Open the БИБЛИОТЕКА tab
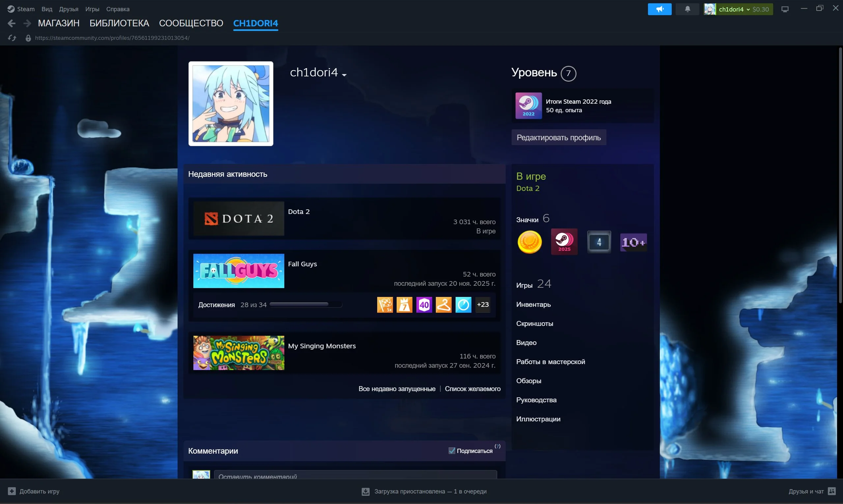This screenshot has height=504, width=843. pyautogui.click(x=119, y=23)
